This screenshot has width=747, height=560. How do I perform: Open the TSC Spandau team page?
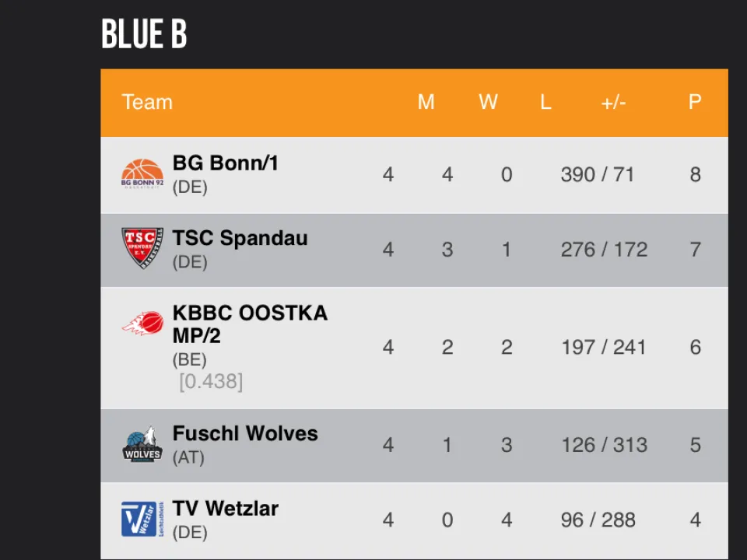[240, 238]
